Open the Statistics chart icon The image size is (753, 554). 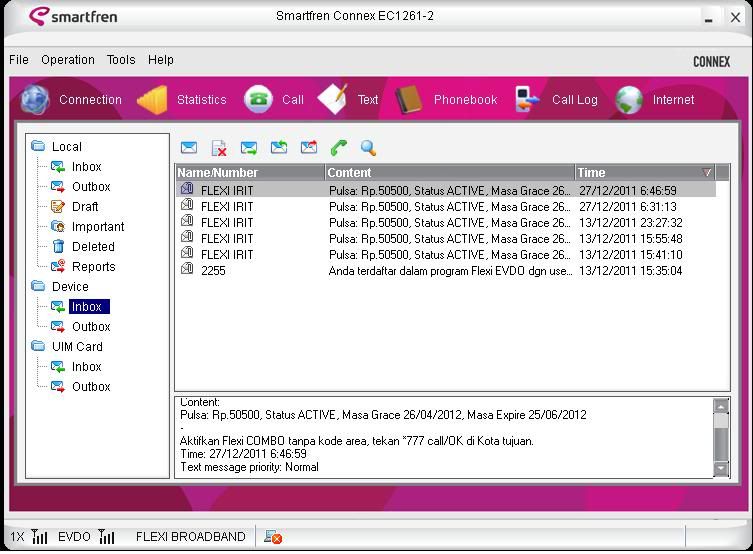pos(153,100)
